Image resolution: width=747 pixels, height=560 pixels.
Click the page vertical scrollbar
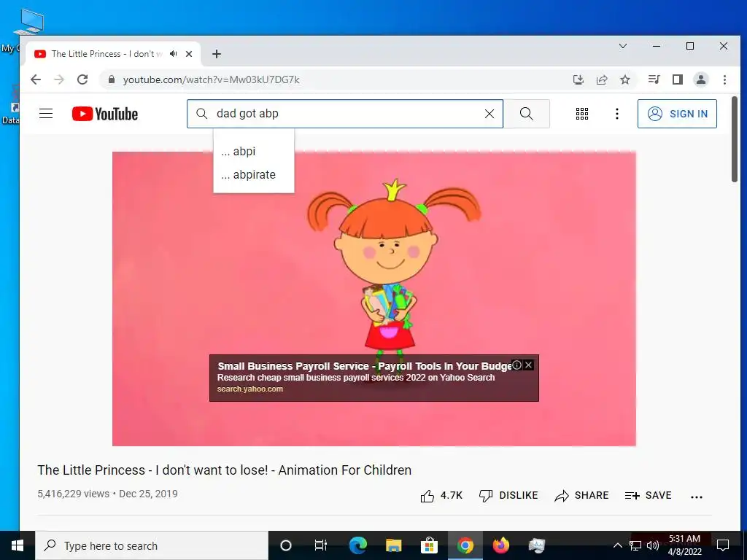pyautogui.click(x=735, y=139)
